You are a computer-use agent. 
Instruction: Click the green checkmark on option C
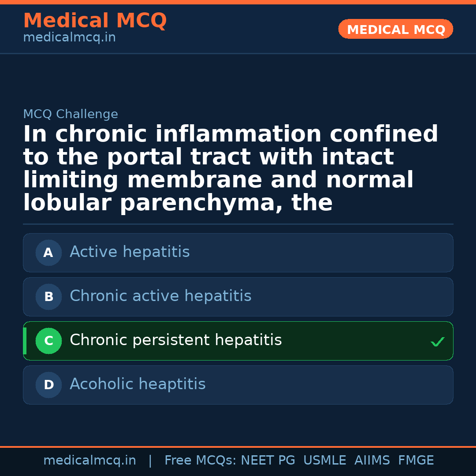click(437, 342)
